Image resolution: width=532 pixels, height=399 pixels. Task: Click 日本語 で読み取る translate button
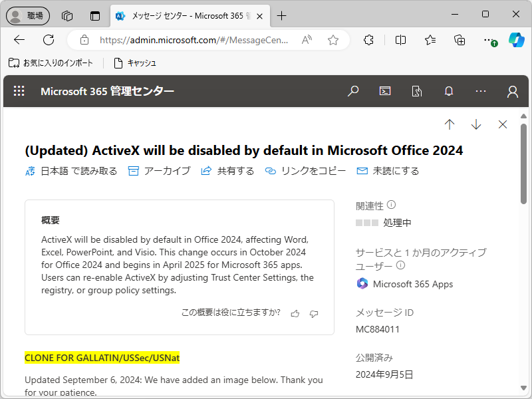pyautogui.click(x=71, y=171)
